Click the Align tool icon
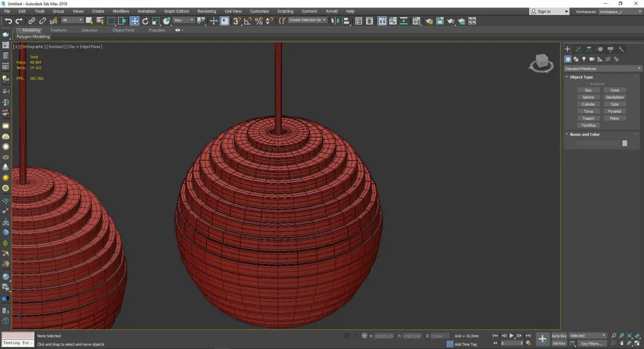The image size is (644, 349). click(x=346, y=21)
